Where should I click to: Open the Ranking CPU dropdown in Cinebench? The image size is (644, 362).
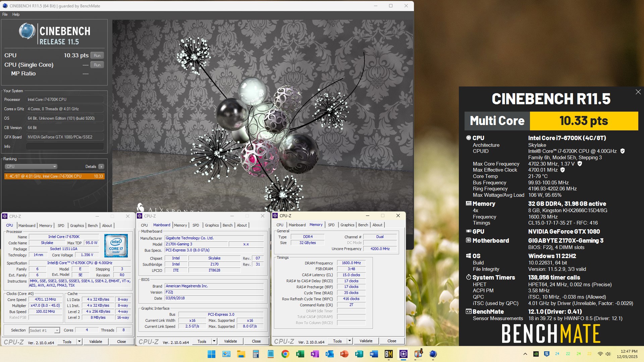(x=31, y=167)
